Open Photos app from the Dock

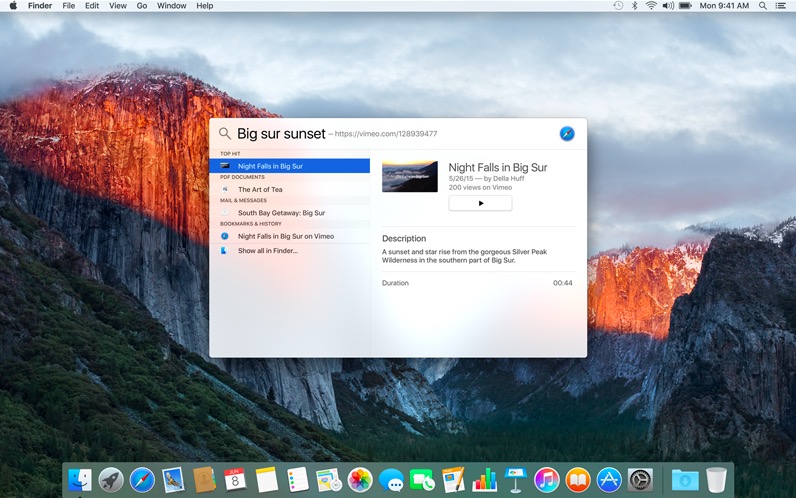(360, 480)
